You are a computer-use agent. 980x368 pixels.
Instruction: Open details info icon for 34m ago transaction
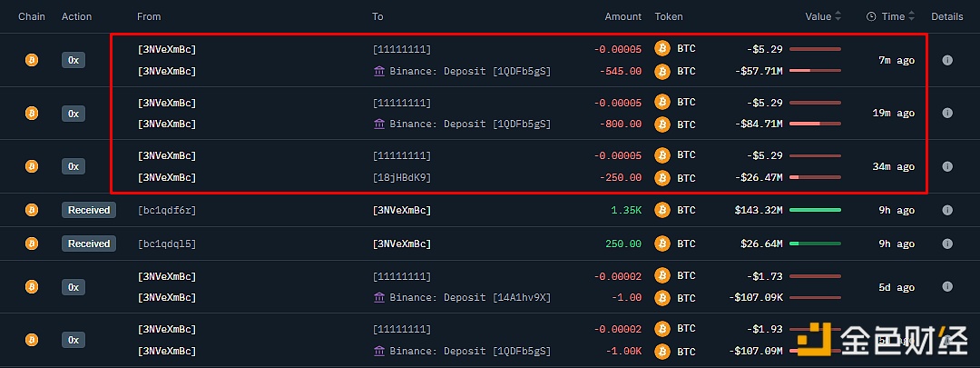point(946,166)
